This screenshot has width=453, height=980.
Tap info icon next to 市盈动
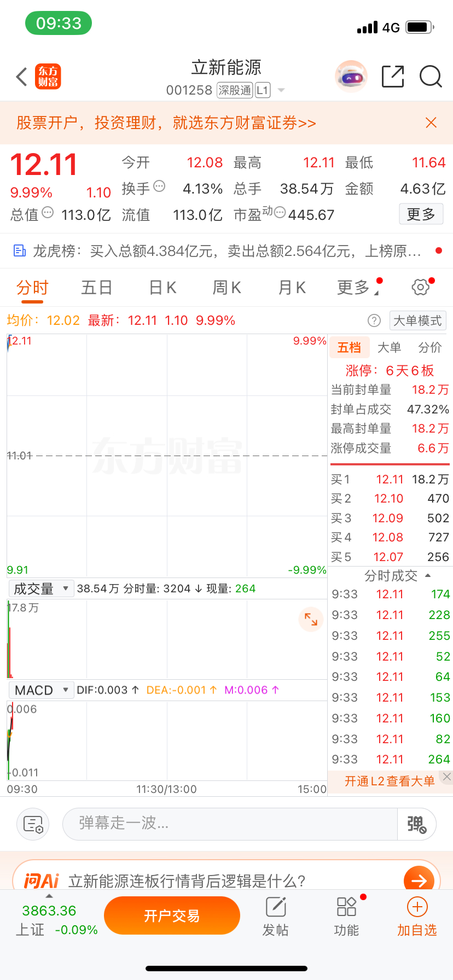tap(280, 212)
